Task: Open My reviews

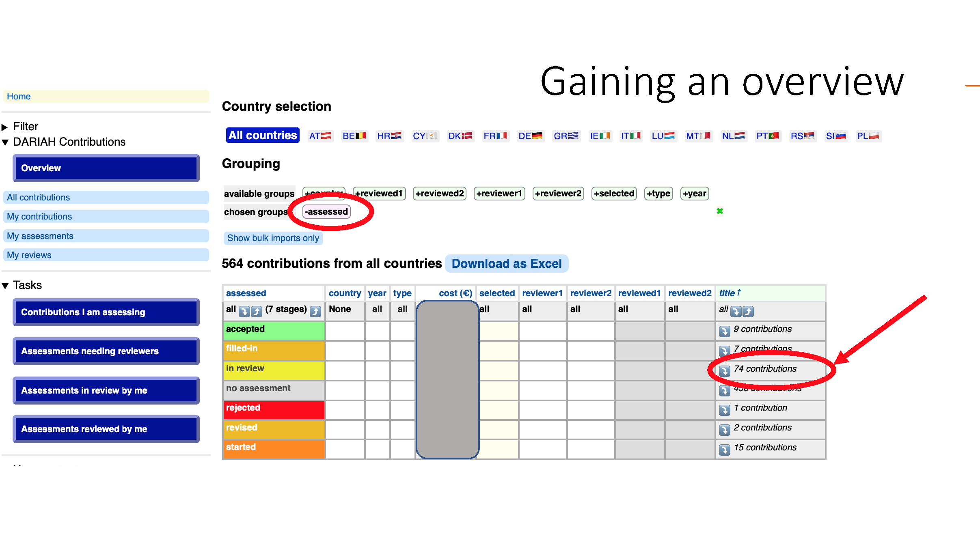Action: [106, 255]
